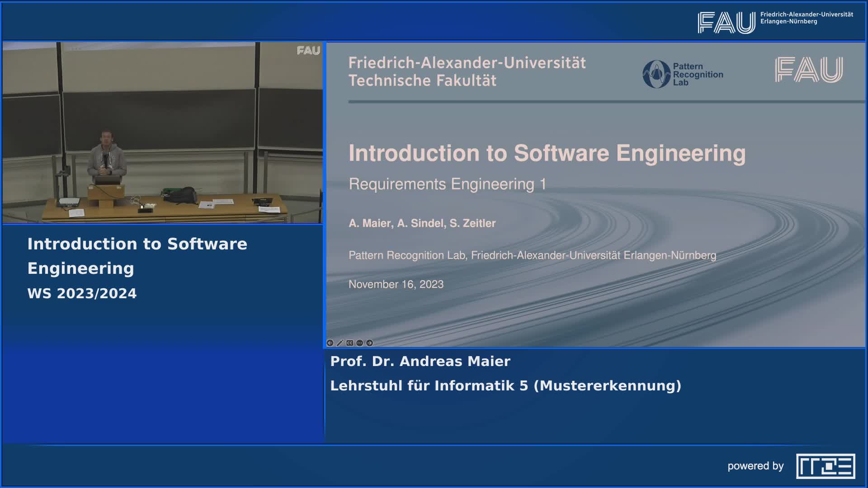The image size is (868, 488).
Task: Click the RRZE logo at bottom right
Action: [826, 466]
